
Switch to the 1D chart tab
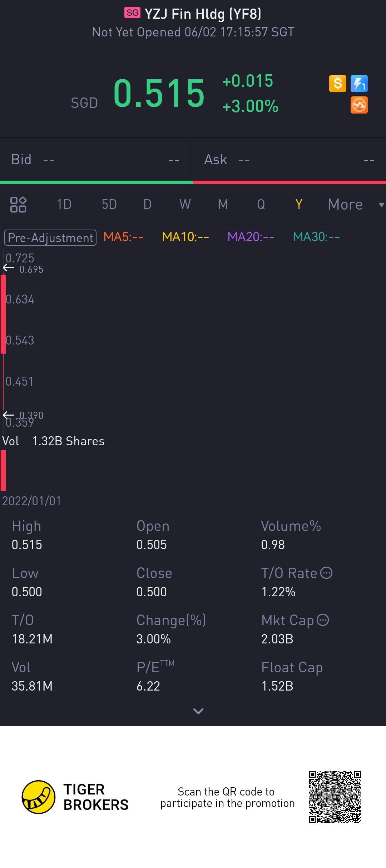coord(64,205)
